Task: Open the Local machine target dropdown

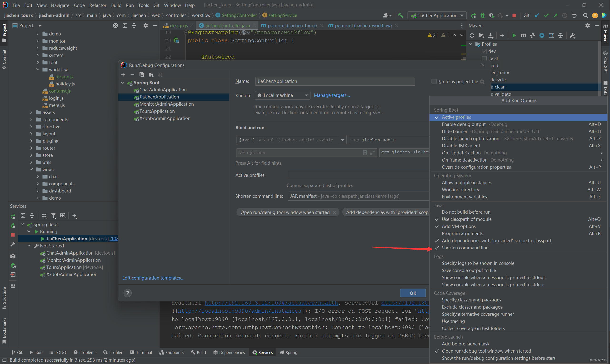Action: [306, 95]
